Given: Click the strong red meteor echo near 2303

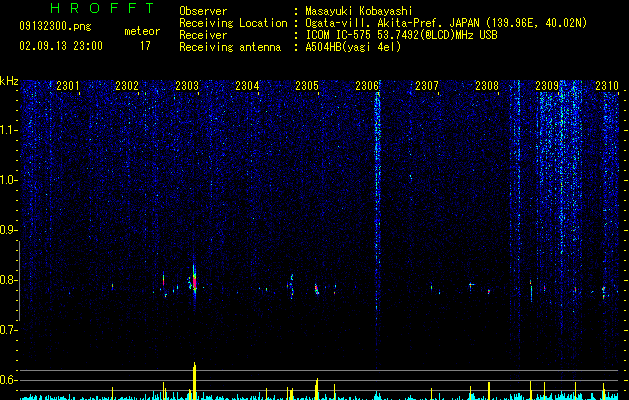Looking at the screenshot, I should [x=195, y=282].
